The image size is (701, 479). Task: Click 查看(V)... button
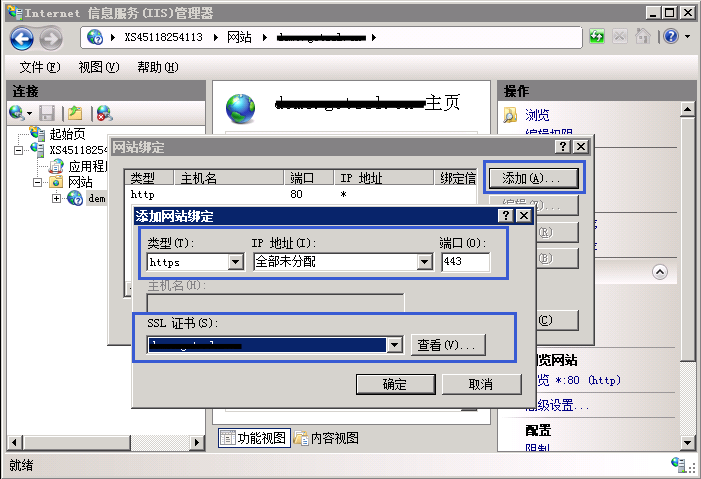448,345
